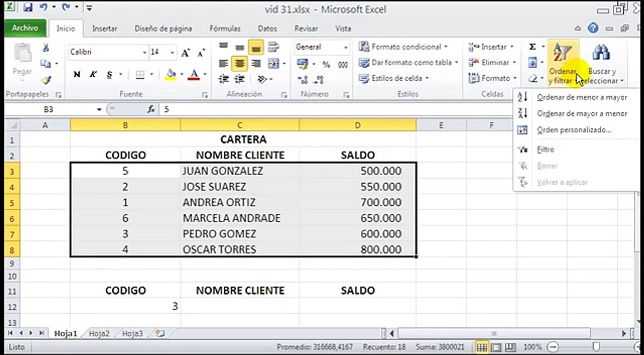Toggle align left in Alineación group
Viewport: 644px width, 355px height.
point(223,63)
